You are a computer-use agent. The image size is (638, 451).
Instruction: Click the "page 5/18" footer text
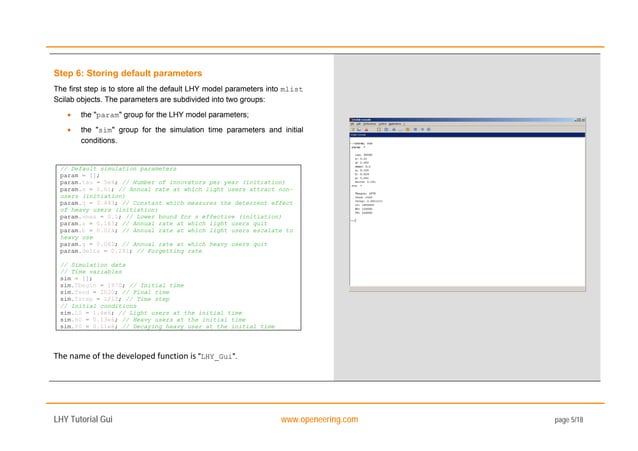click(x=569, y=420)
